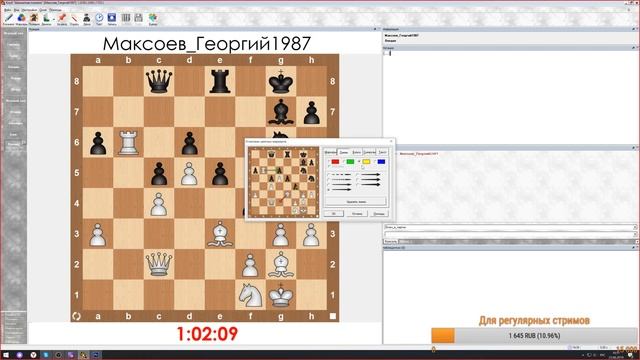Click the green boot toolbar icon
The height and width of the screenshot is (360, 640).
point(47,17)
